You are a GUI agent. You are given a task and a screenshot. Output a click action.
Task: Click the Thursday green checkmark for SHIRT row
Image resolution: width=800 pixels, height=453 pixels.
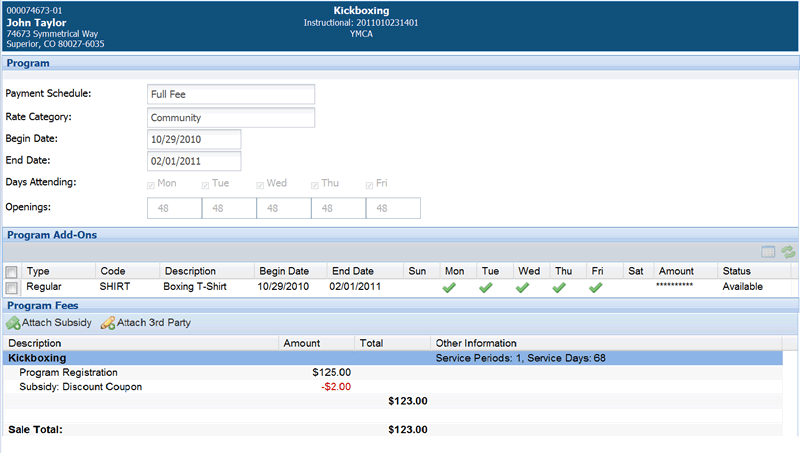tap(559, 288)
